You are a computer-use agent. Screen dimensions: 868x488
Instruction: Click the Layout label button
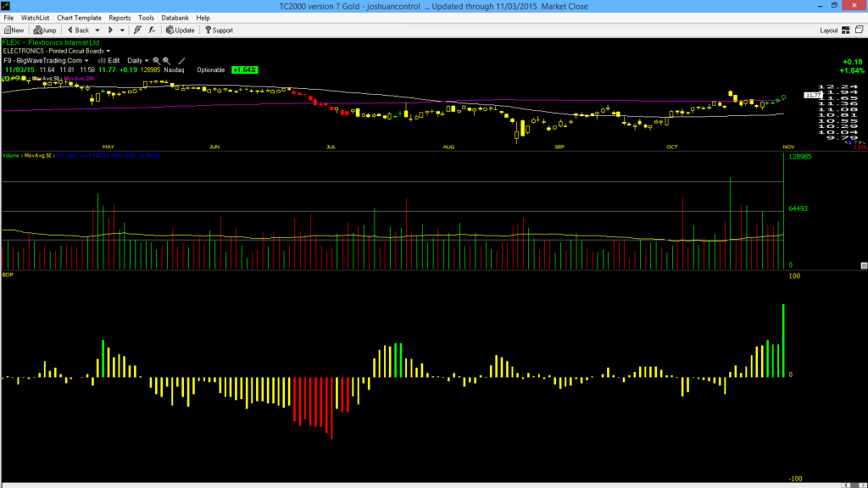click(829, 30)
